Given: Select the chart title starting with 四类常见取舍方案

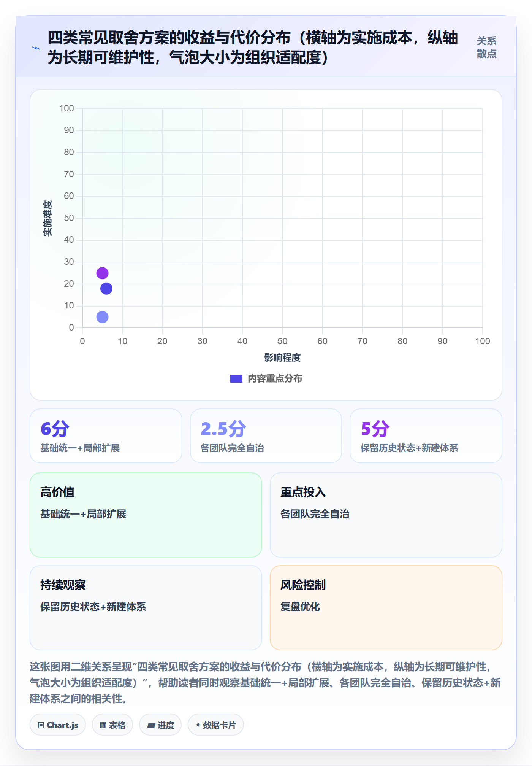Looking at the screenshot, I should tap(253, 48).
